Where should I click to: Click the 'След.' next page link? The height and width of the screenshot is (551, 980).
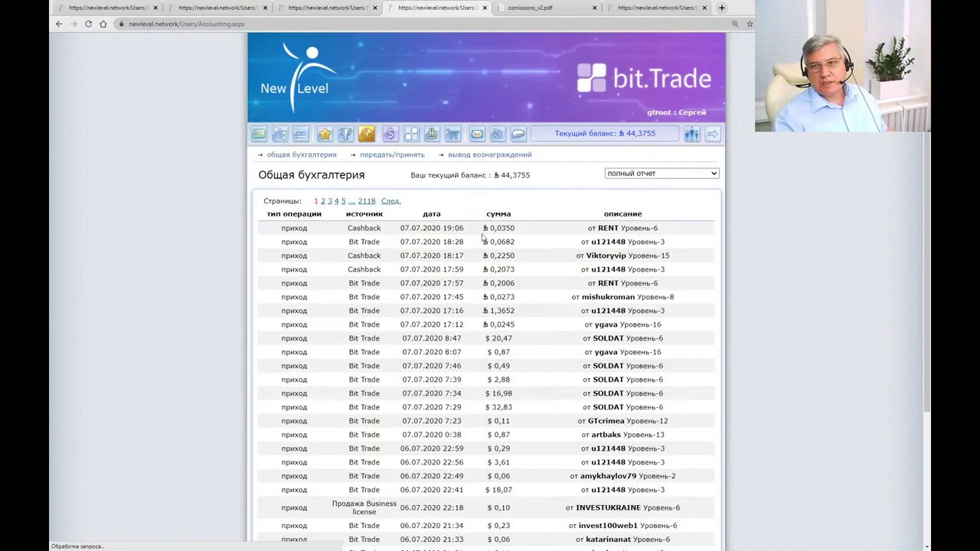click(390, 201)
